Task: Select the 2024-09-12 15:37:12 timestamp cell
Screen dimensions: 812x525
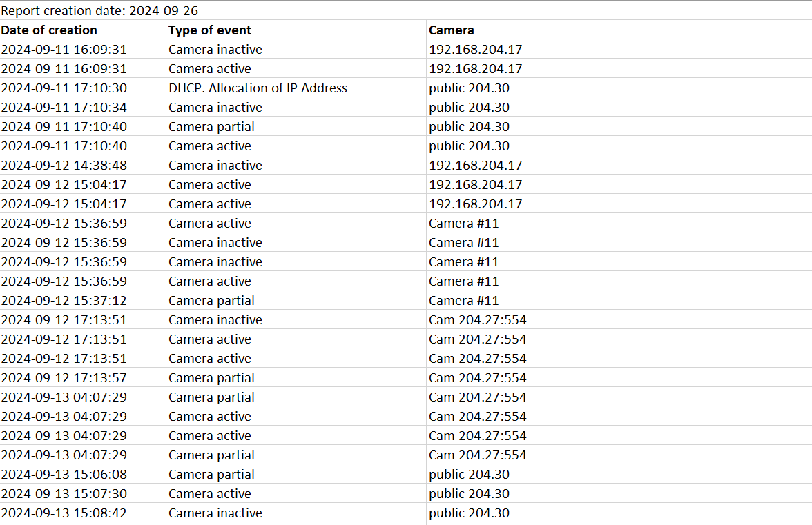Action: tap(64, 301)
